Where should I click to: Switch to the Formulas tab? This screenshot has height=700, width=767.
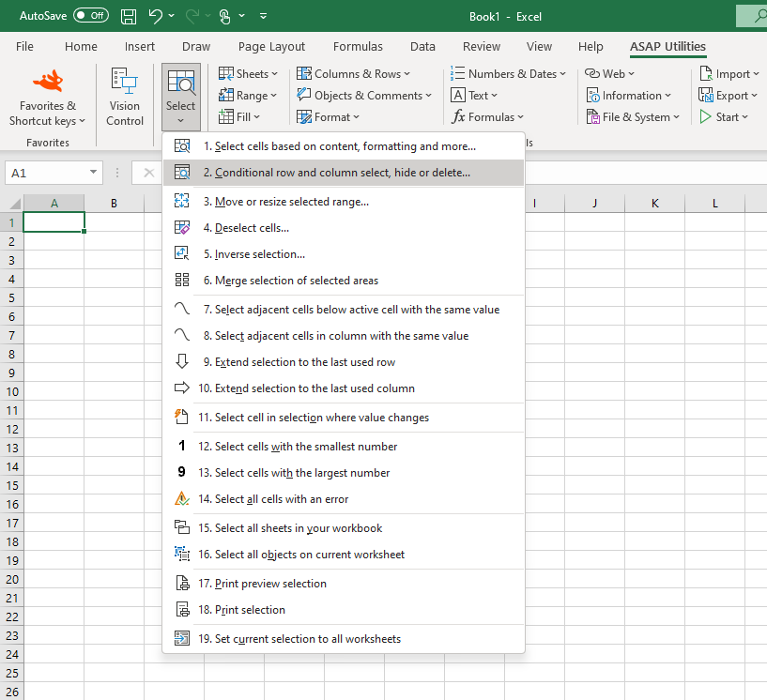click(358, 46)
